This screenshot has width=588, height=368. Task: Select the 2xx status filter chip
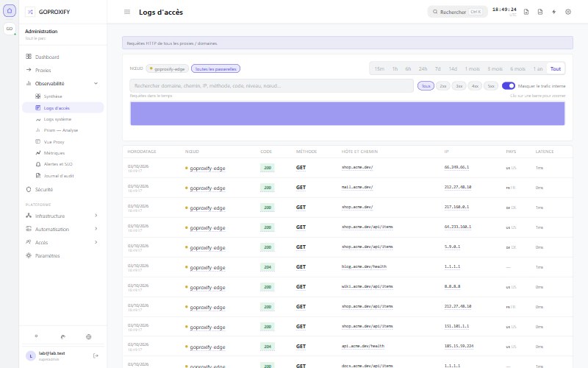coord(443,86)
